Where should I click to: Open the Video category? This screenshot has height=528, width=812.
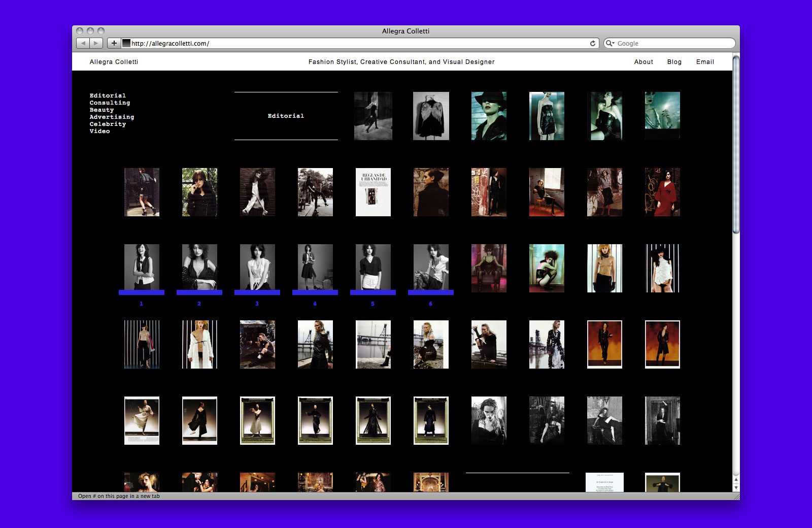[x=99, y=131]
